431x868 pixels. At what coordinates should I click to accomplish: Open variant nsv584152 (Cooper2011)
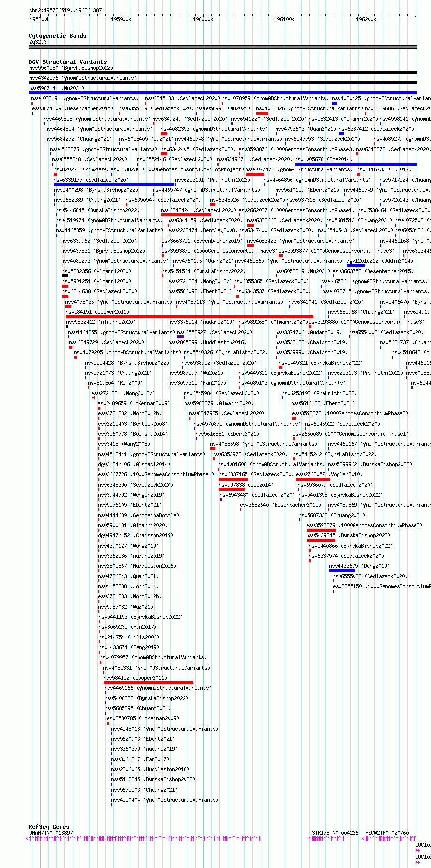[135, 678]
